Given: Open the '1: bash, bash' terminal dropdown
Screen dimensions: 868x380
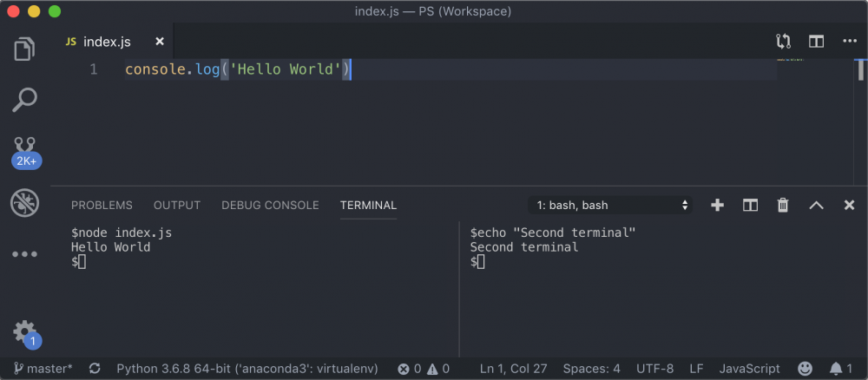Looking at the screenshot, I should 610,206.
